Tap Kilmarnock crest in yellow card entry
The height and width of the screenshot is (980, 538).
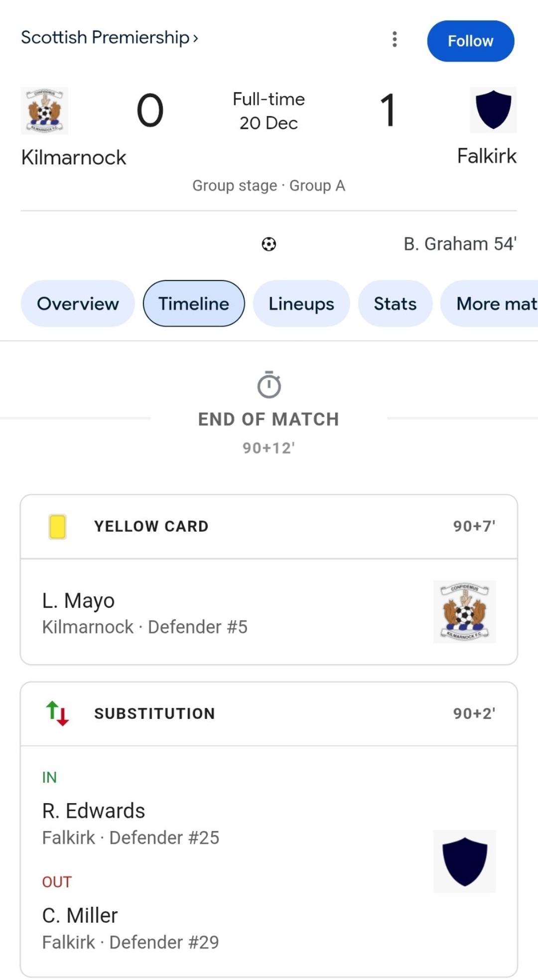tap(464, 612)
